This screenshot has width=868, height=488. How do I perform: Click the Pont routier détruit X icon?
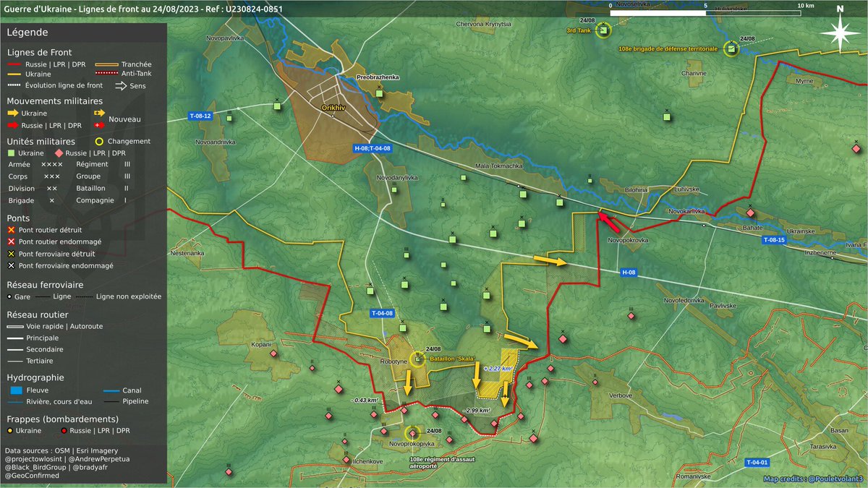point(12,230)
